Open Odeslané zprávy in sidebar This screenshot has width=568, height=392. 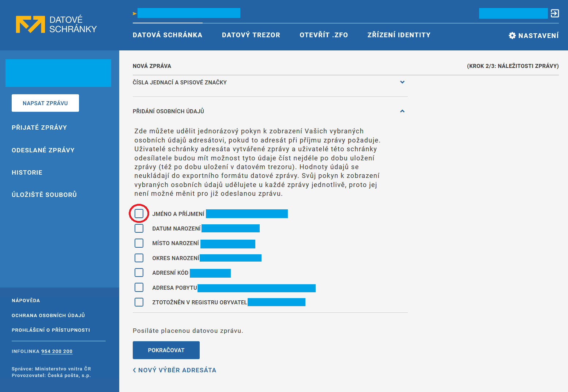pyautogui.click(x=43, y=150)
